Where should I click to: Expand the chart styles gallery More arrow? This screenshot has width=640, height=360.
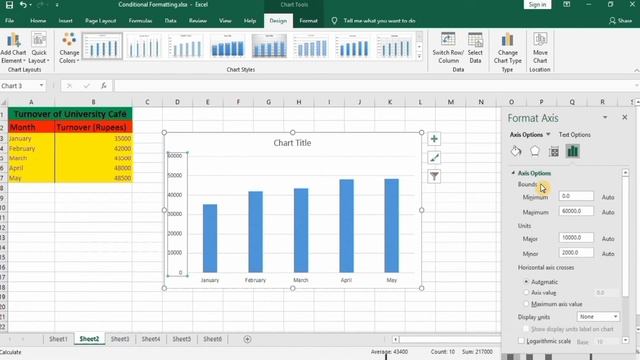click(419, 57)
